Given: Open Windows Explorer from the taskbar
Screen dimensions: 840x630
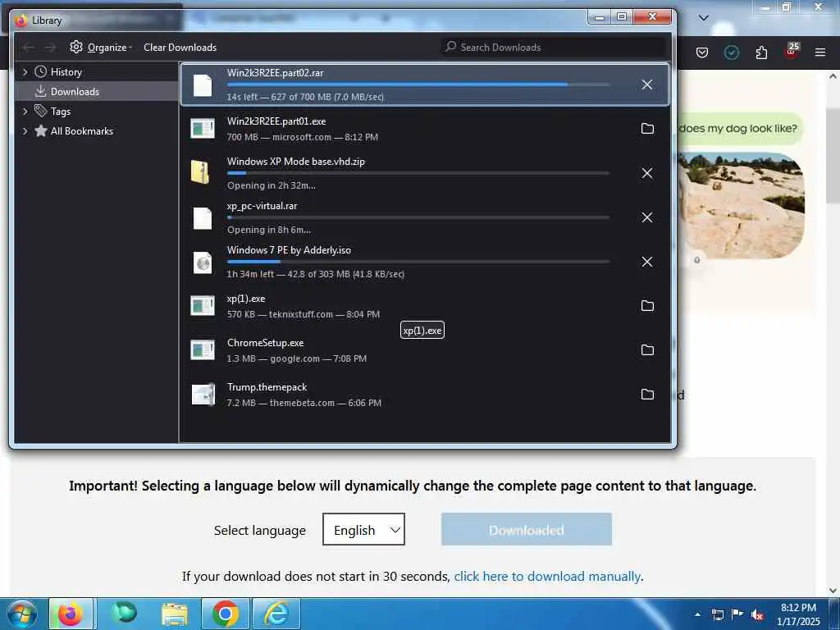Looking at the screenshot, I should tap(175, 614).
